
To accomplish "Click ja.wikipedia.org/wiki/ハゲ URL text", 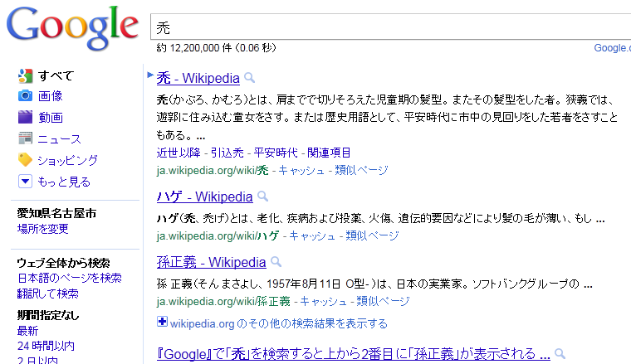I will [x=218, y=235].
